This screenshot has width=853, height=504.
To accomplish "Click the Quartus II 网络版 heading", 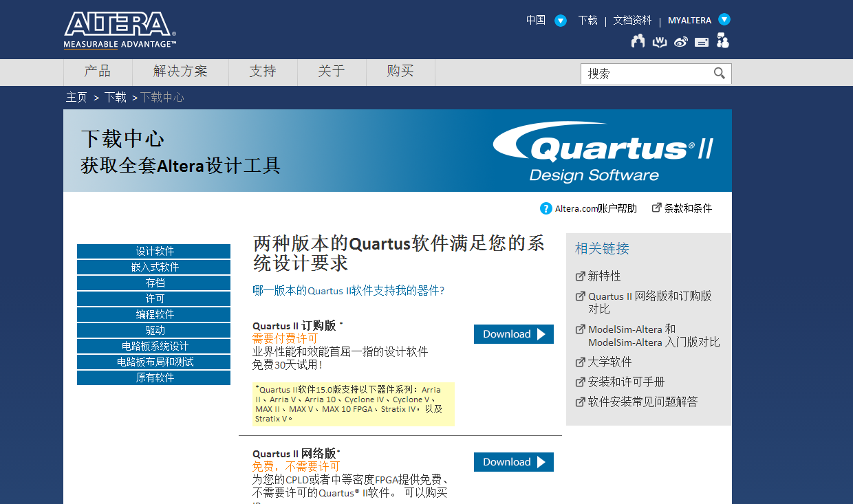I will (296, 454).
